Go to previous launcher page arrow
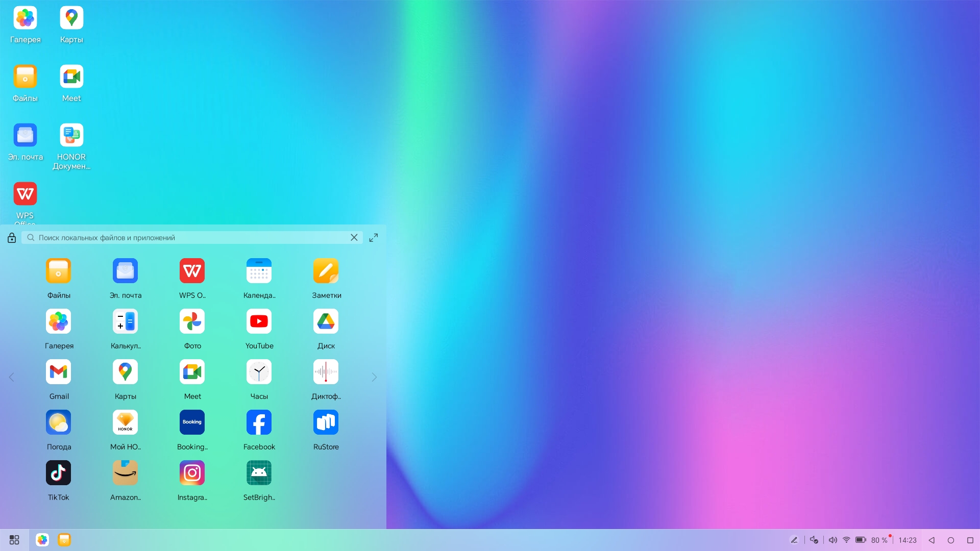The image size is (980, 551). (11, 378)
